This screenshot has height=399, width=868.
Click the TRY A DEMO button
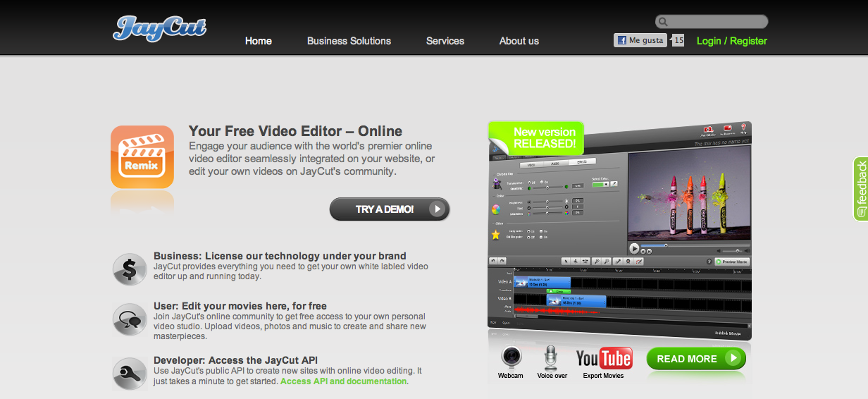pos(390,209)
